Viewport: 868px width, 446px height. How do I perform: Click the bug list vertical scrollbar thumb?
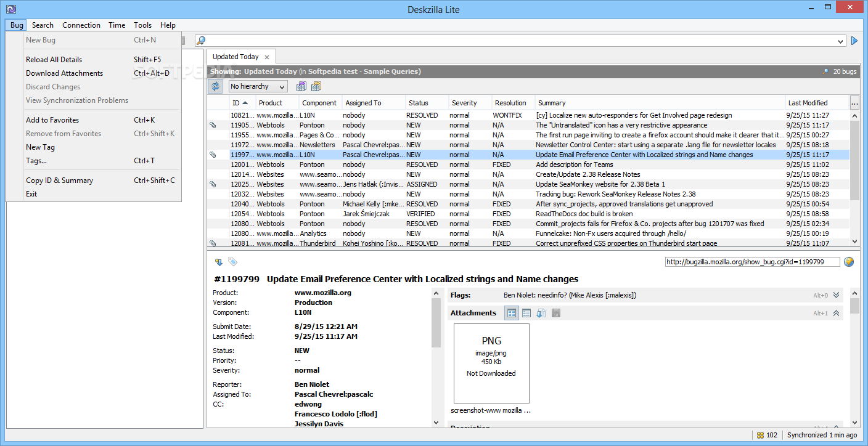pos(854,160)
